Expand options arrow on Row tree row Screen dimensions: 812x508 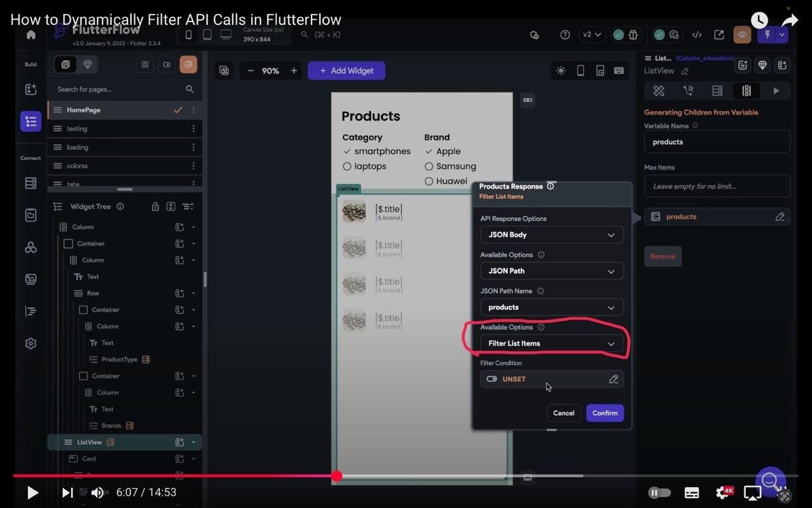193,293
